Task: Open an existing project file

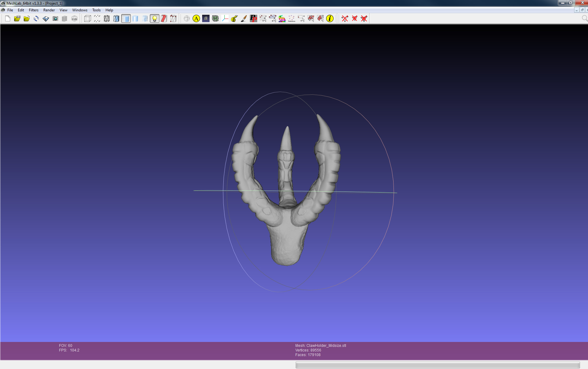Action: point(17,18)
